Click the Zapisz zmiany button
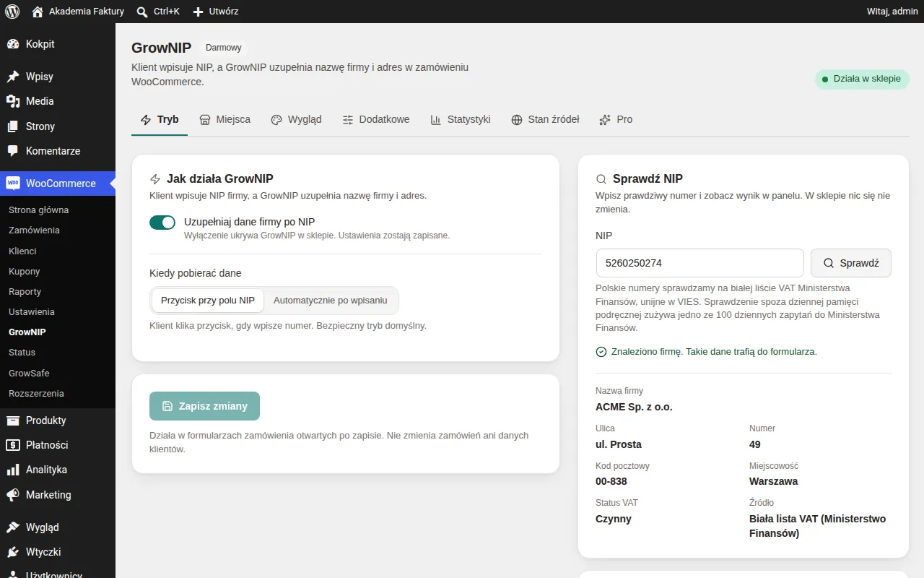Viewport: 924px width, 578px height. [204, 406]
